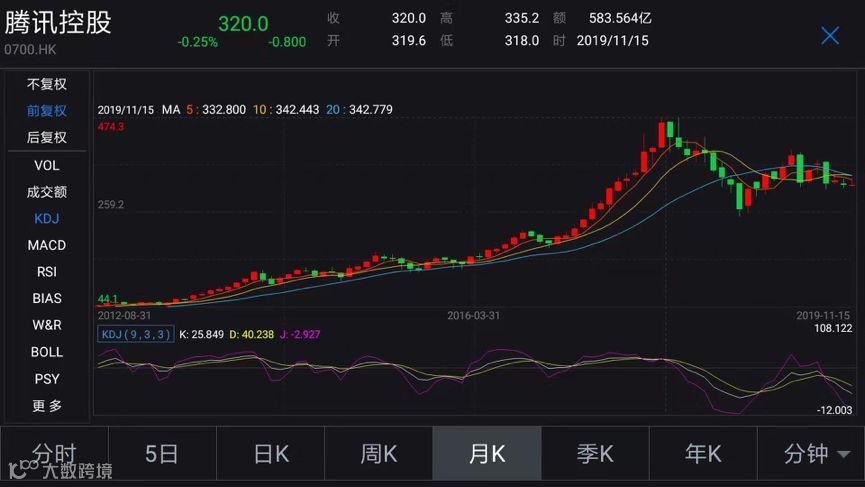Click the 腾讯控股 stock name
This screenshot has height=487, width=865.
point(58,23)
